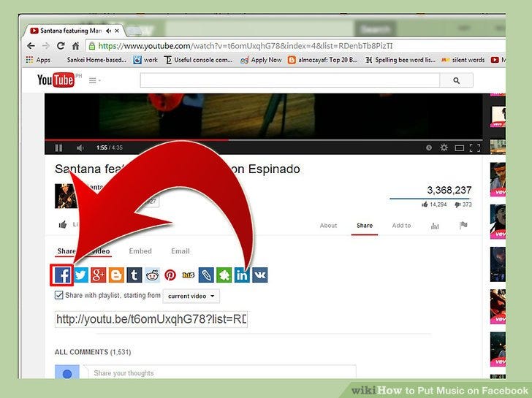Open the Apply Now bookmark
Image resolution: width=532 pixels, height=398 pixels.
(x=262, y=60)
